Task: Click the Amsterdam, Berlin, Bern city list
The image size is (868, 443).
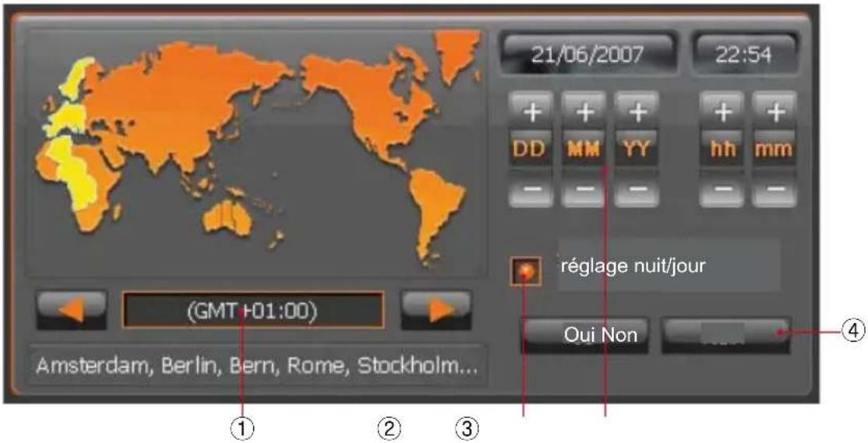Action: [258, 367]
